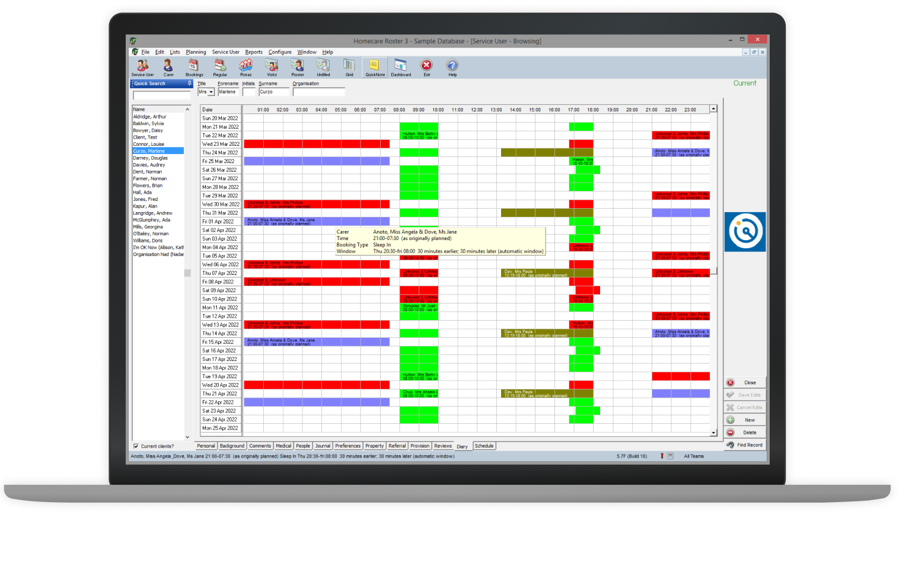The height and width of the screenshot is (588, 912).
Task: Switch to the Schedule tab
Action: tap(484, 446)
